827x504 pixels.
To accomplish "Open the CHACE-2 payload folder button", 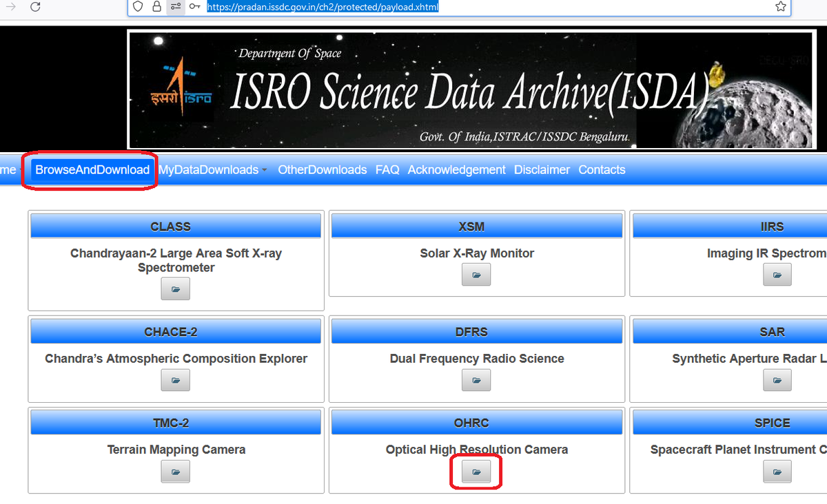I will [175, 380].
